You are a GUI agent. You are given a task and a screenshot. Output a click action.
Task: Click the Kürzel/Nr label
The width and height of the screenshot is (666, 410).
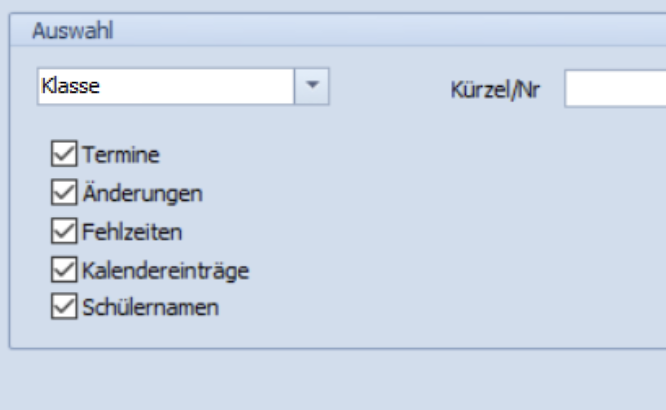495,90
